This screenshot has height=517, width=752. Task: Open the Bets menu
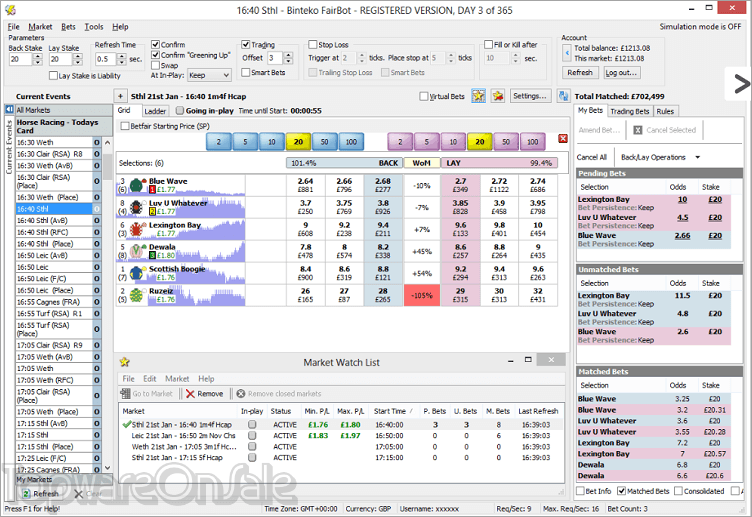coord(68,27)
